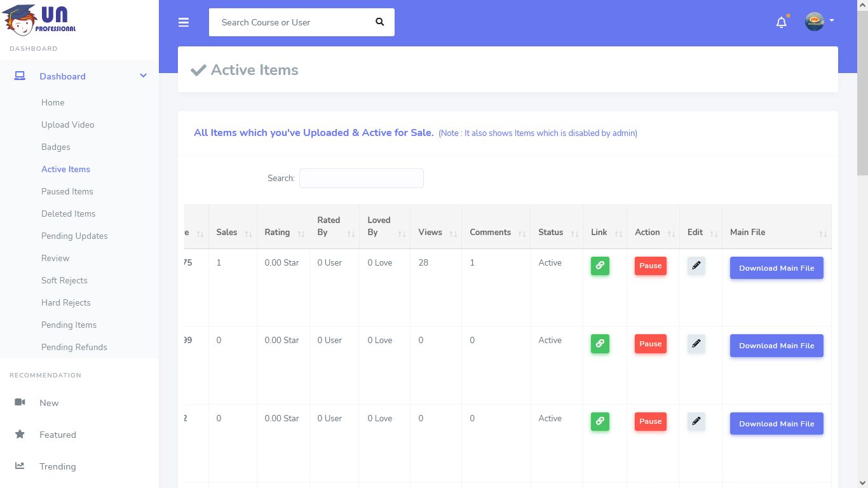Open the notifications bell
868x488 pixels.
point(782,22)
